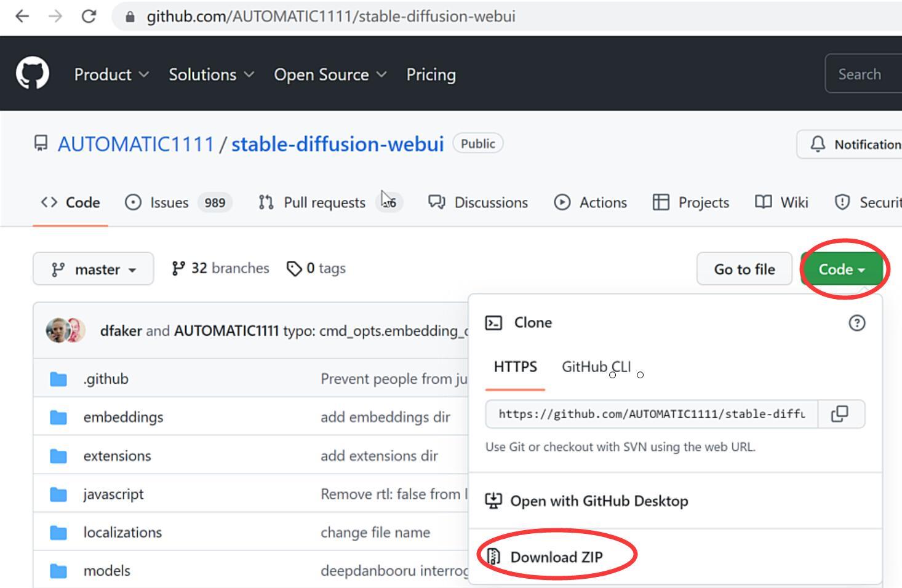Click the address bar URL
The width and height of the screenshot is (902, 588).
point(330,17)
